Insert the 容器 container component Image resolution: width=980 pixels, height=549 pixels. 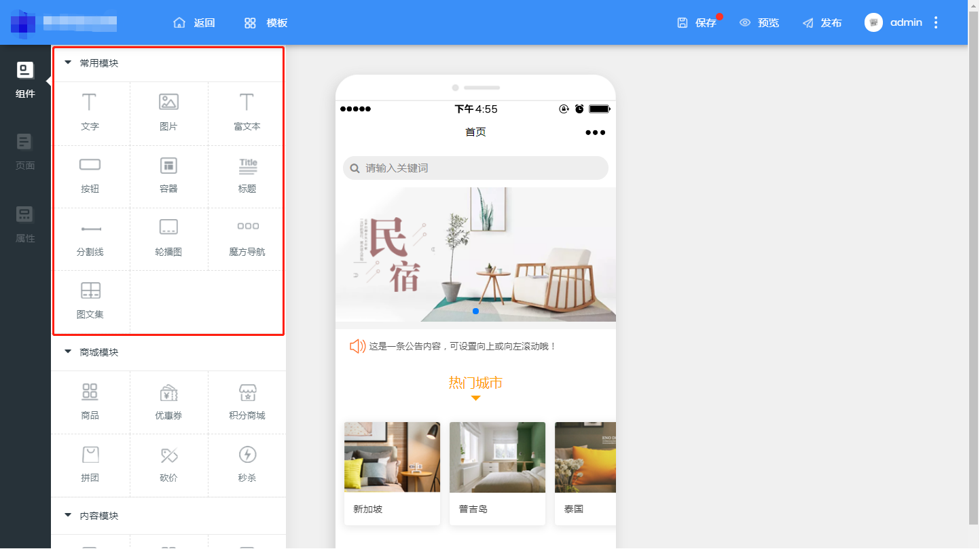coord(168,176)
